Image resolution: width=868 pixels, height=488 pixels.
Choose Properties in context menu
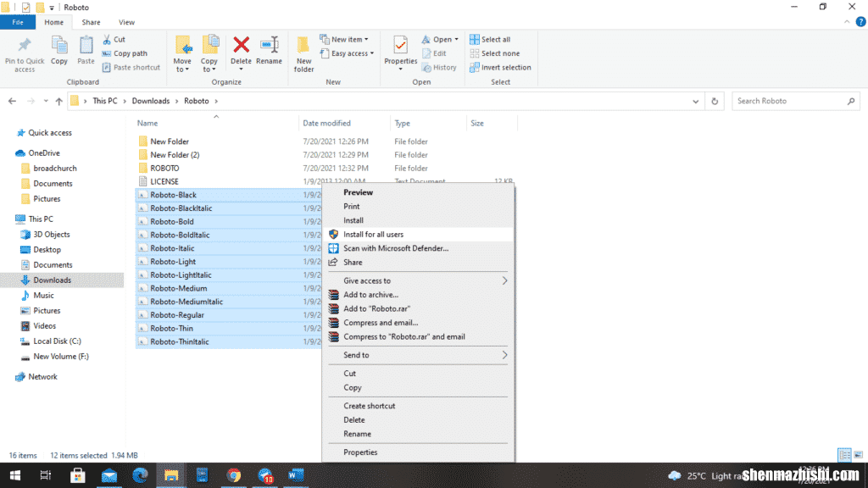point(418,452)
